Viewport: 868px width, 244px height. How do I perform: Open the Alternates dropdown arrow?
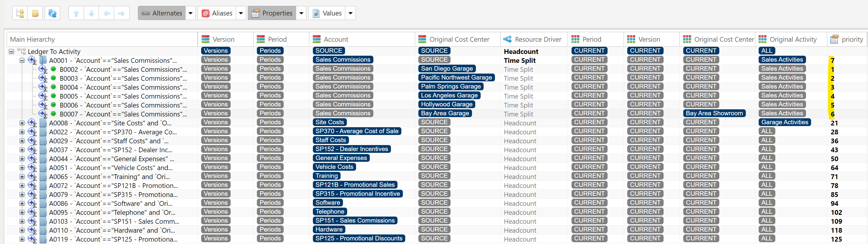(191, 13)
